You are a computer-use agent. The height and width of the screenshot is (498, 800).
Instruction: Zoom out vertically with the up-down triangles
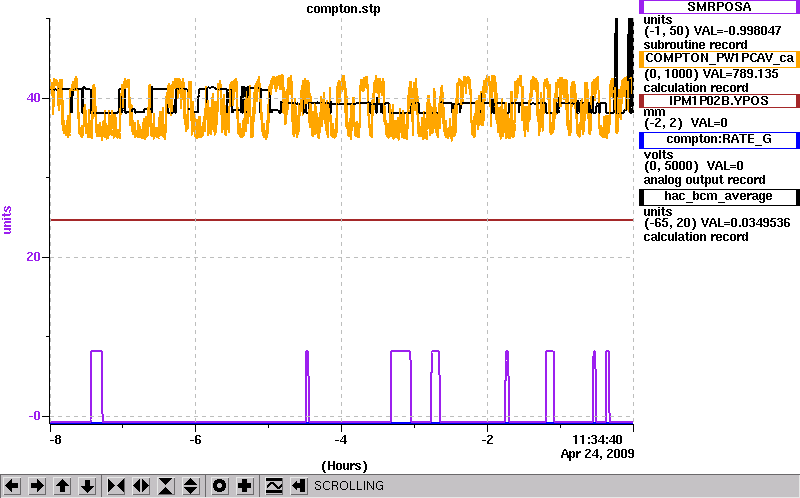click(191, 486)
